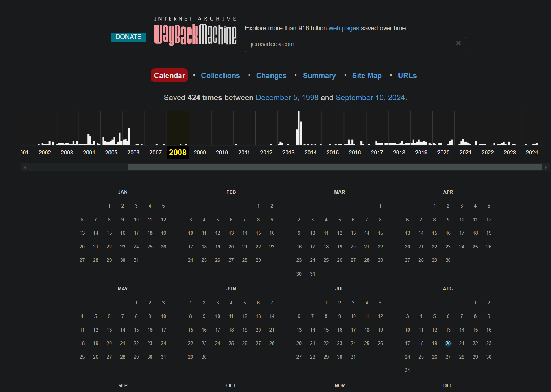Select year 2024 on the timeline
The width and height of the screenshot is (551, 392).
pos(532,153)
